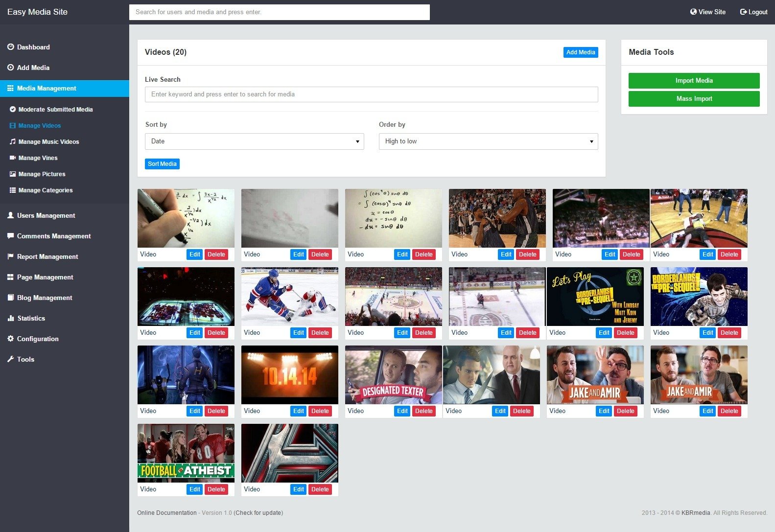Open the Online Documentation link

[x=167, y=513]
